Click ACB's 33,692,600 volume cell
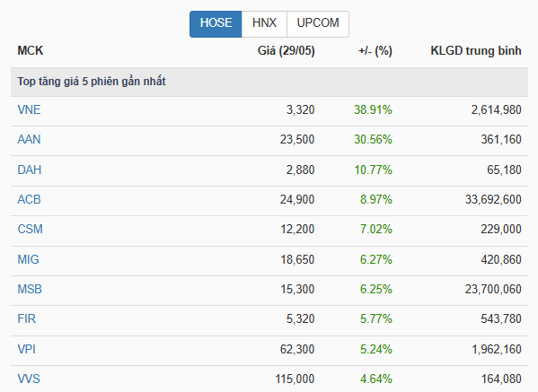Viewport: 538px width, 392px height. [493, 199]
